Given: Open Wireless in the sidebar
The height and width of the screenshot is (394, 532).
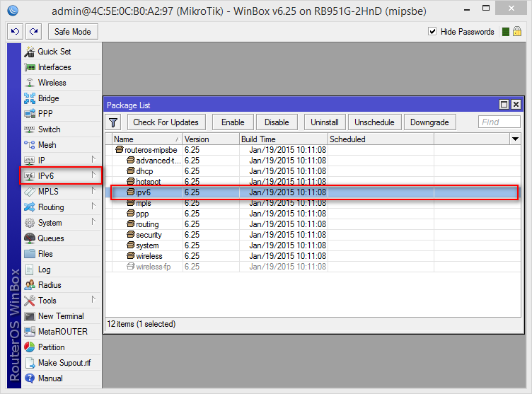Looking at the screenshot, I should click(62, 83).
